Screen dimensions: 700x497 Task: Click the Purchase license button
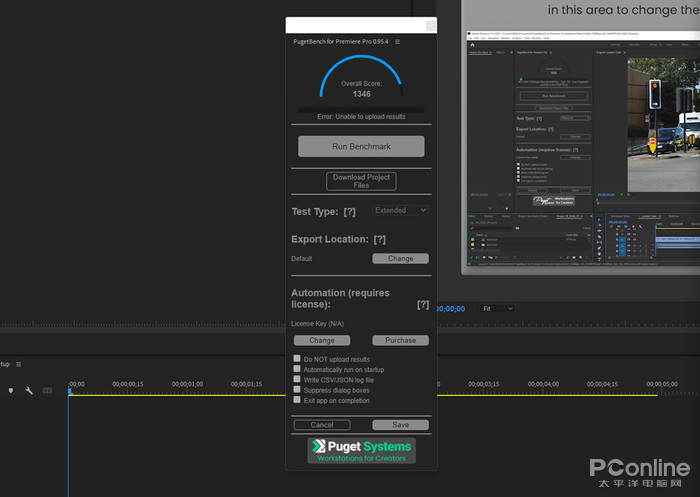(400, 340)
